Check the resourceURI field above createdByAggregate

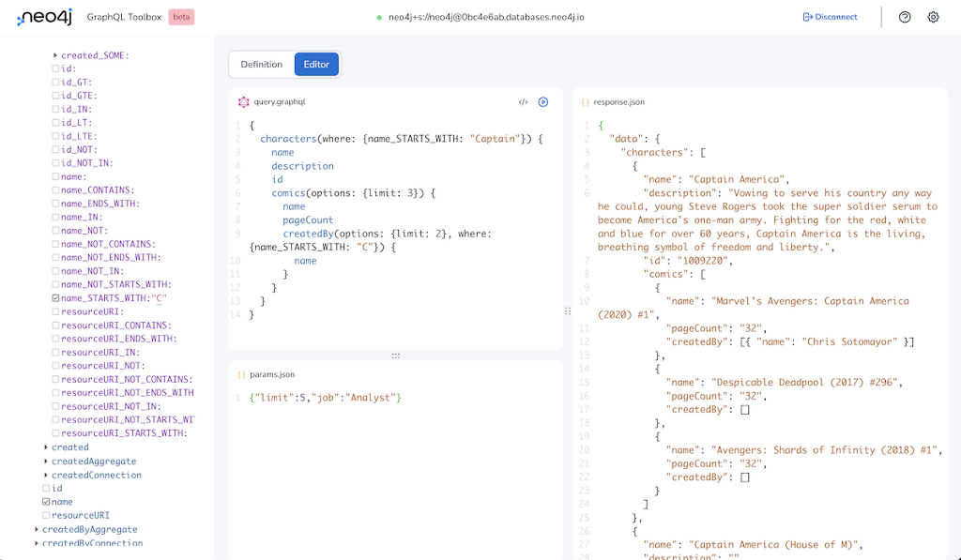[46, 515]
